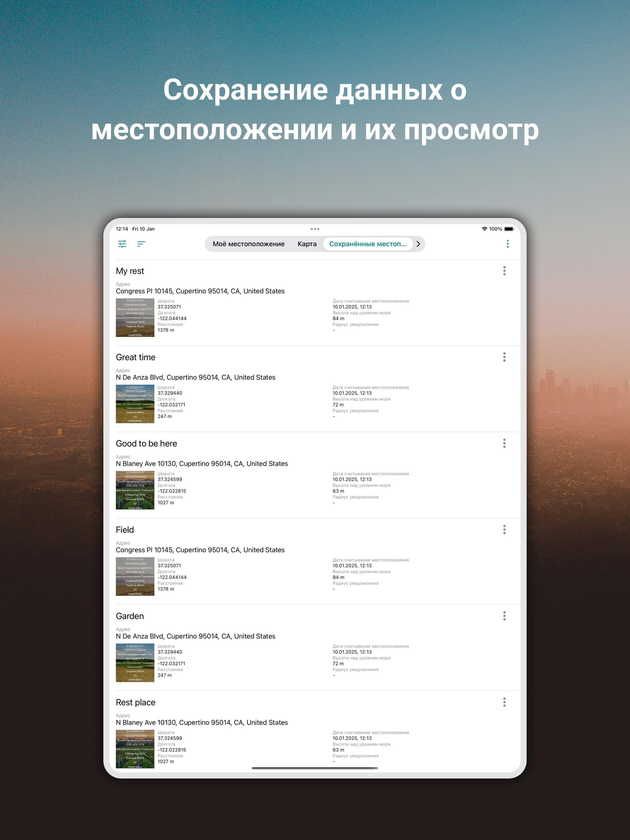Open the Great time photo thumbnail
The image size is (630, 840).
[135, 404]
